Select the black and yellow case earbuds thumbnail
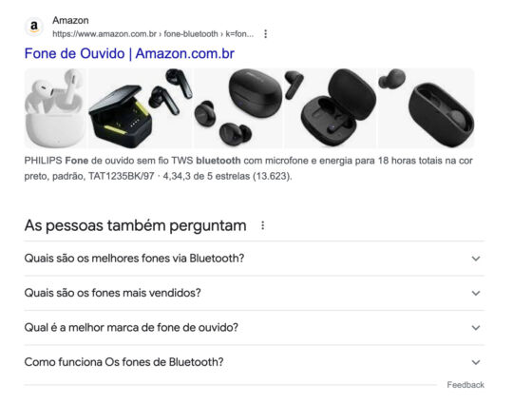Screen dimensions: 532x404 tap(140, 108)
